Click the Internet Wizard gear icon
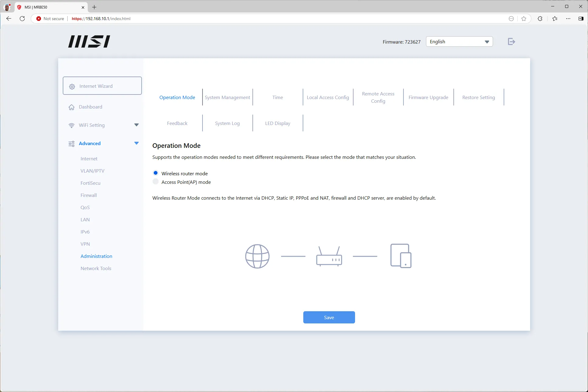The image size is (588, 392). coord(72,87)
